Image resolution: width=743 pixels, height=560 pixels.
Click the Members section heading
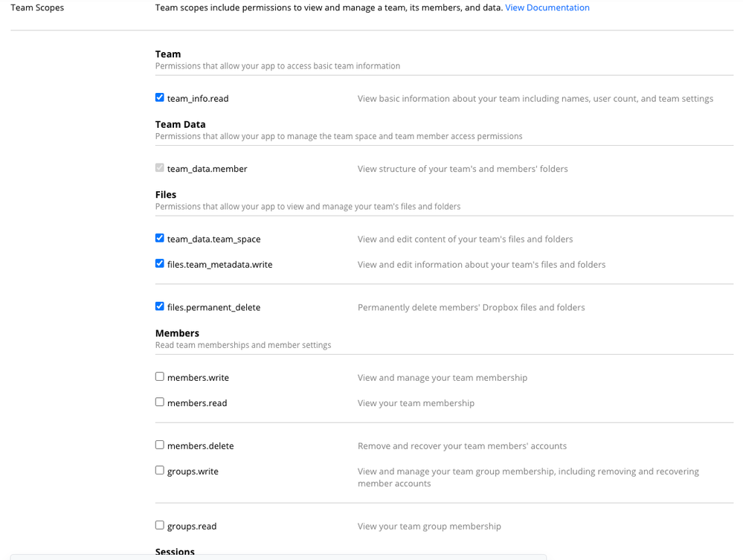click(177, 333)
